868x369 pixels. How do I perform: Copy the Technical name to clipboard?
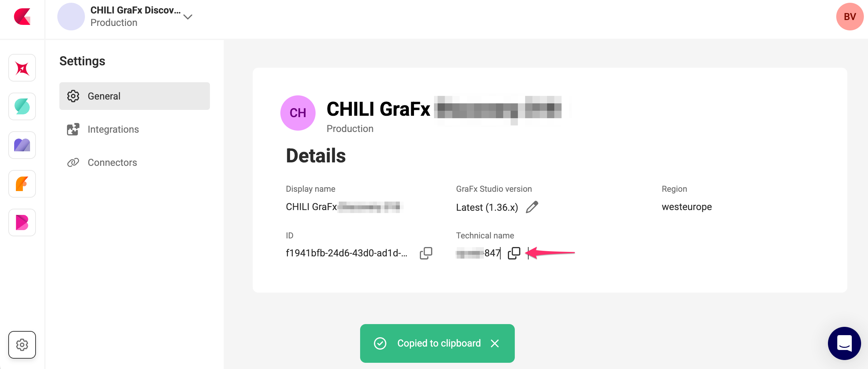coord(514,253)
